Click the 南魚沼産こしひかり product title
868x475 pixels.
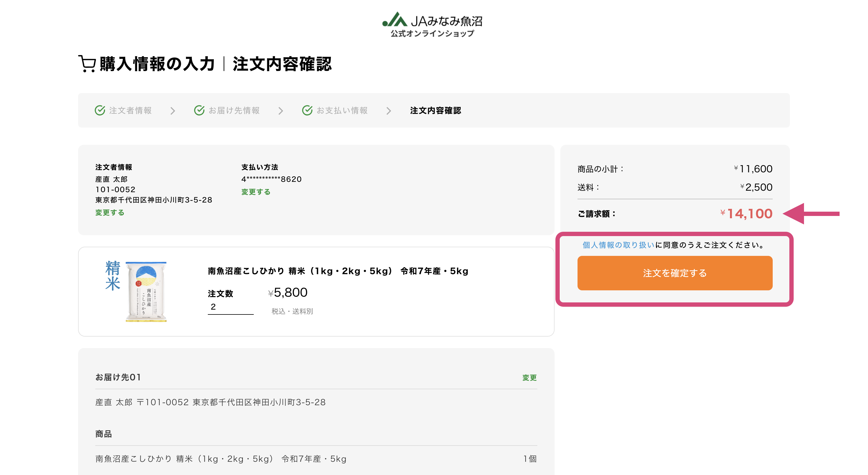click(338, 271)
